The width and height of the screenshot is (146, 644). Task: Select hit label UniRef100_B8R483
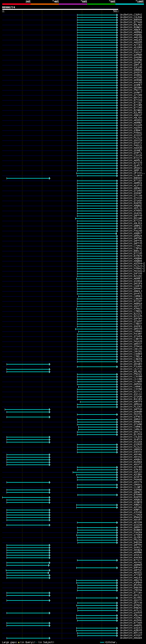[131, 178]
